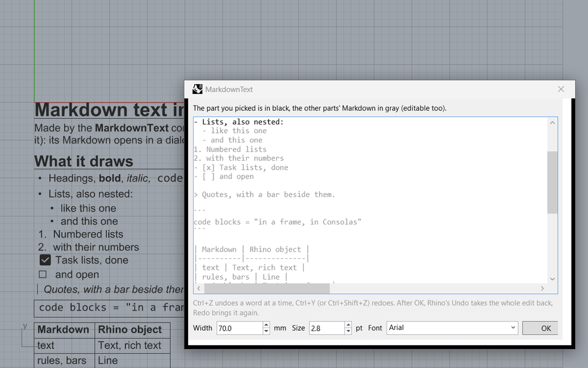Click the '1. Numbered lists' line in editor
The width and height of the screenshot is (588, 368).
[230, 149]
